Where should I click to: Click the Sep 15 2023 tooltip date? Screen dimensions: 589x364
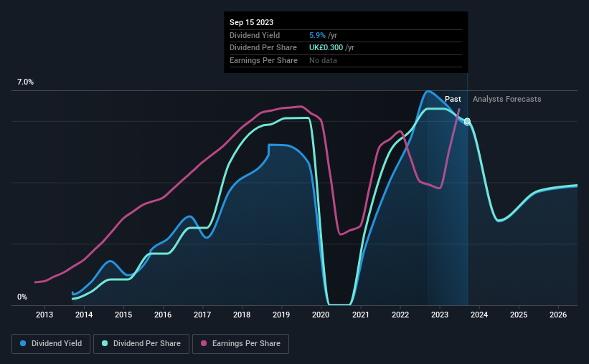(x=251, y=22)
